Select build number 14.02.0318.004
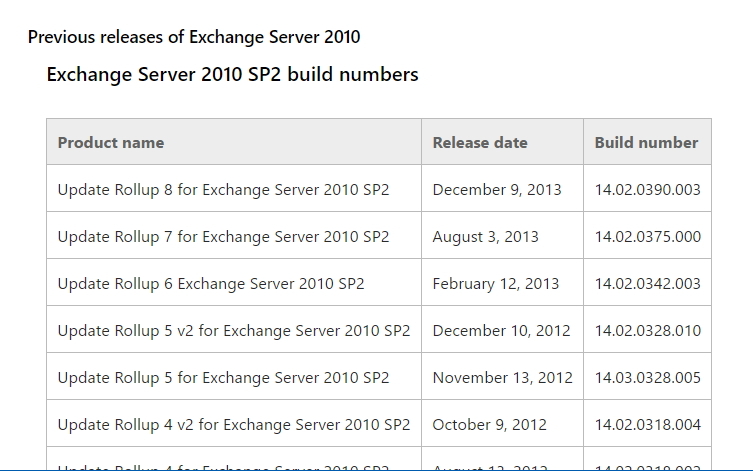 click(647, 424)
